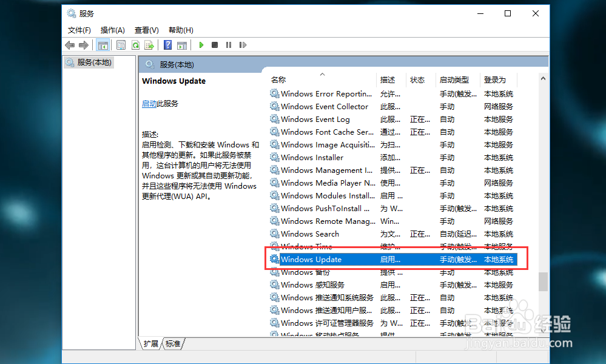Switch to the 扩展 tab
This screenshot has height=364, width=606.
click(x=150, y=343)
